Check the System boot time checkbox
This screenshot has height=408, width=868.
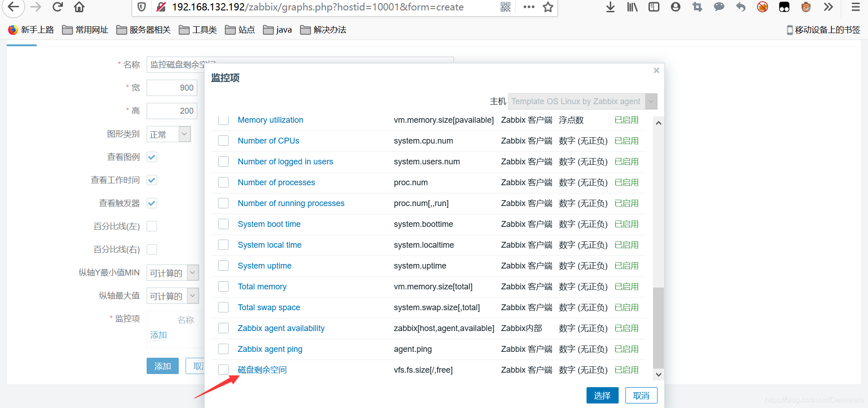pyautogui.click(x=223, y=224)
